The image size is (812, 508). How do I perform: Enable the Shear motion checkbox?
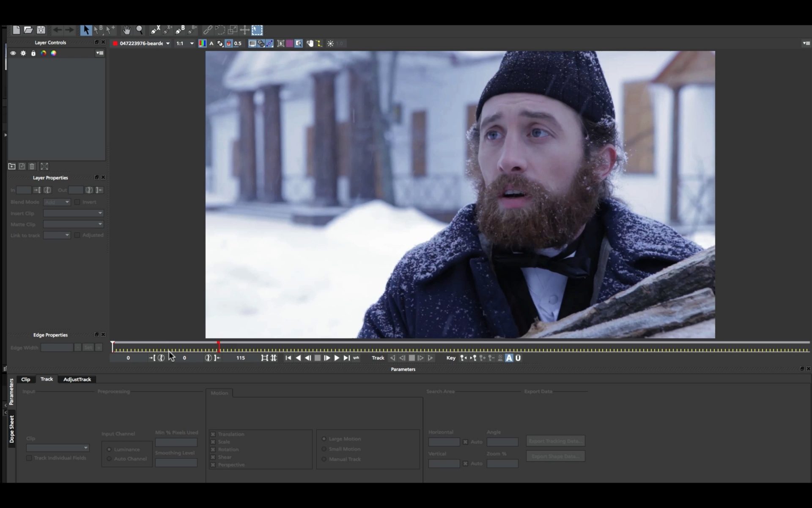(x=213, y=457)
